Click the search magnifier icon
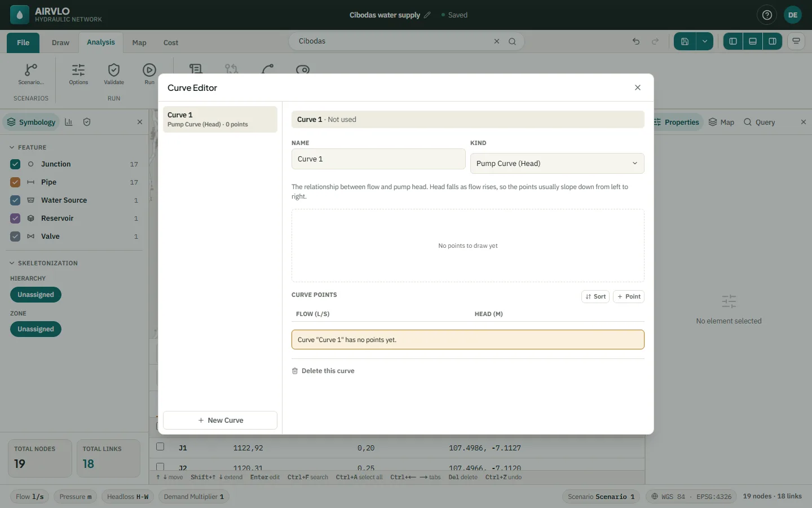The image size is (812, 508). point(512,41)
